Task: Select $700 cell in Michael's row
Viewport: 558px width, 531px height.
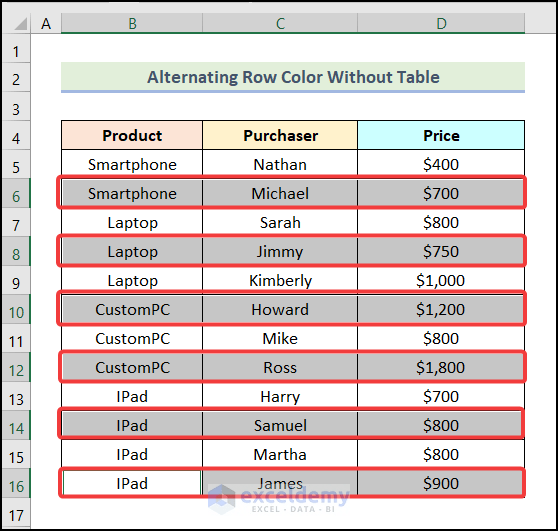Action: [441, 193]
